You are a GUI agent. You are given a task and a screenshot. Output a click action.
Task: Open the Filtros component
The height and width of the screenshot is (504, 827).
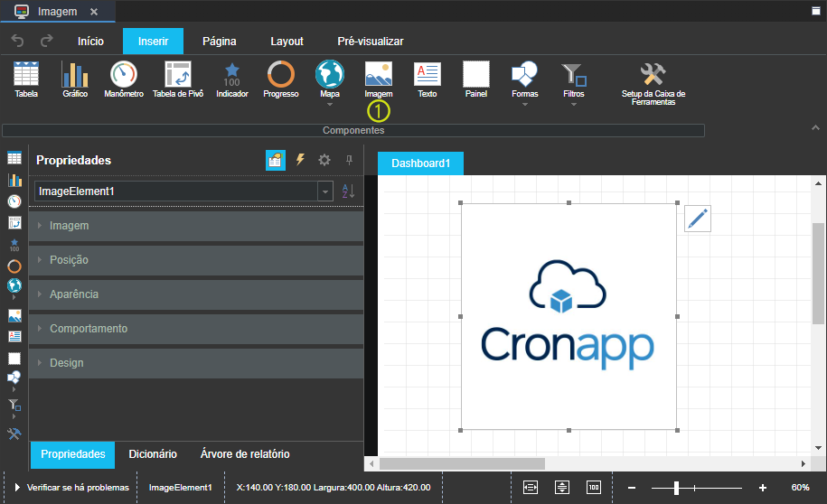click(x=573, y=79)
